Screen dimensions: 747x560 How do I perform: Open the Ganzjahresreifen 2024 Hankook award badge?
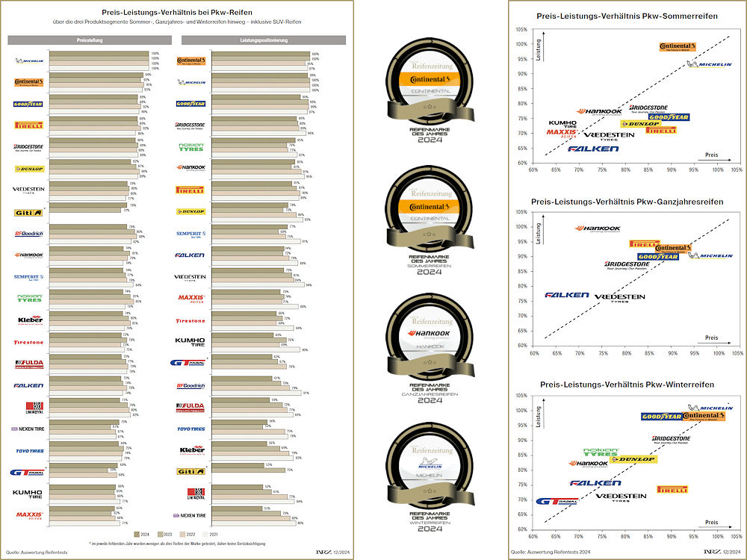(430, 349)
